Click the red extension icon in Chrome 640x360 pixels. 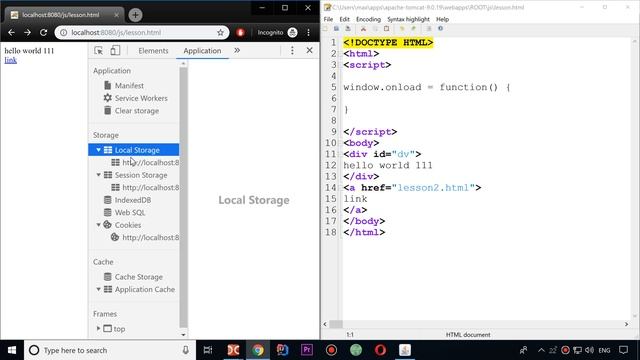point(240,32)
